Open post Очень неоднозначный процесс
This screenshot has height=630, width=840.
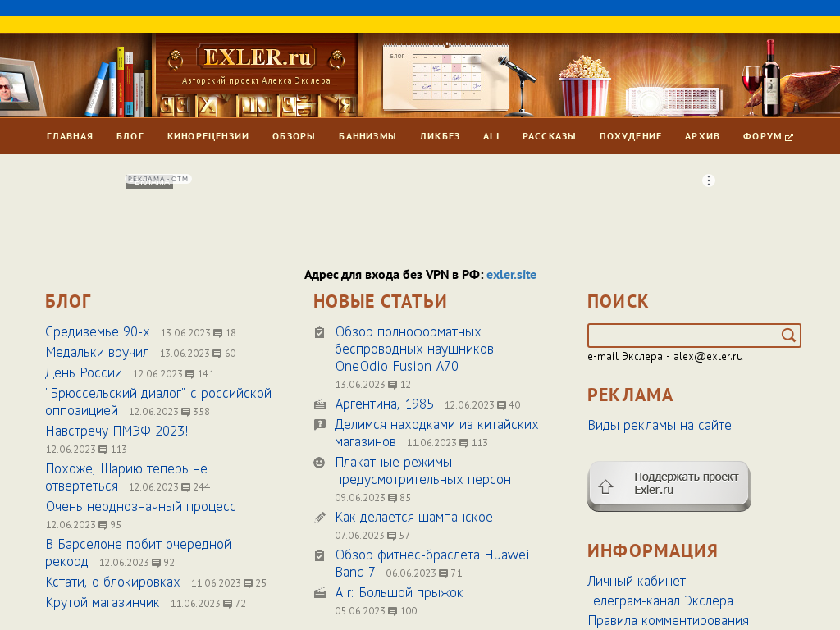(x=140, y=507)
